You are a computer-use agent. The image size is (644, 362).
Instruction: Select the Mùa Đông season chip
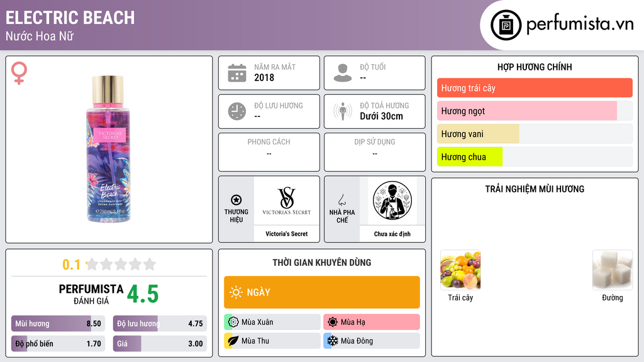372,341
